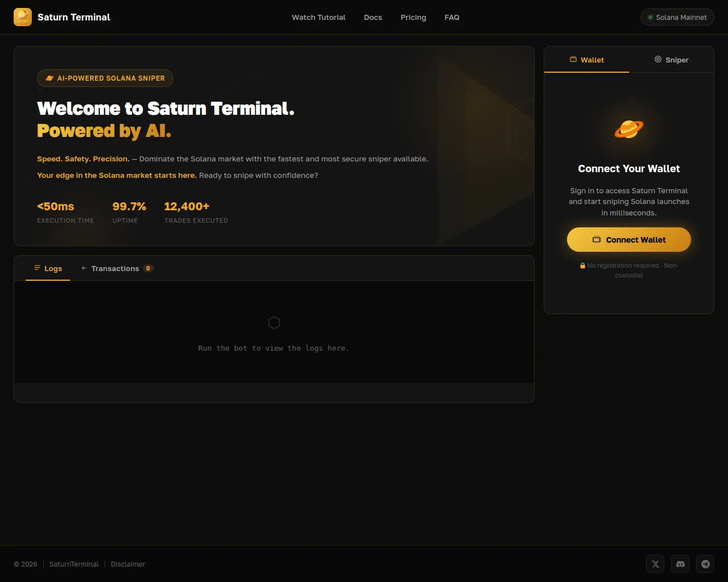Screen dimensions: 728x582
Task: Click the AI-POWERED SOLANA SNIPER badge
Action: click(x=105, y=78)
